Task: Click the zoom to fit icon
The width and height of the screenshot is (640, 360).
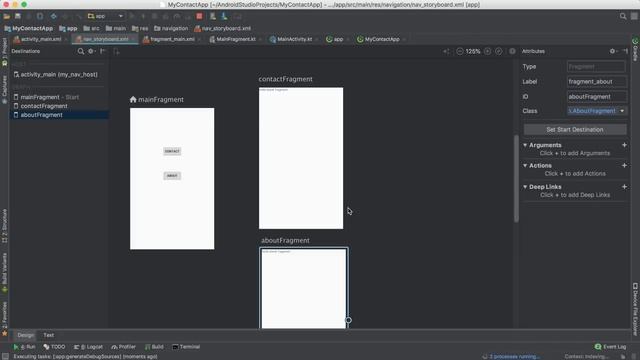Action: coord(498,51)
